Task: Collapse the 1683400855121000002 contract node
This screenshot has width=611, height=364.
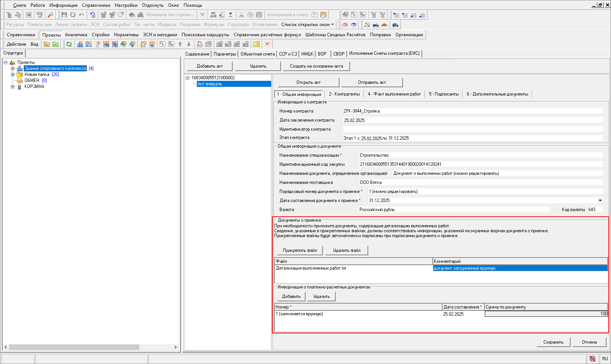Action: 187,78
